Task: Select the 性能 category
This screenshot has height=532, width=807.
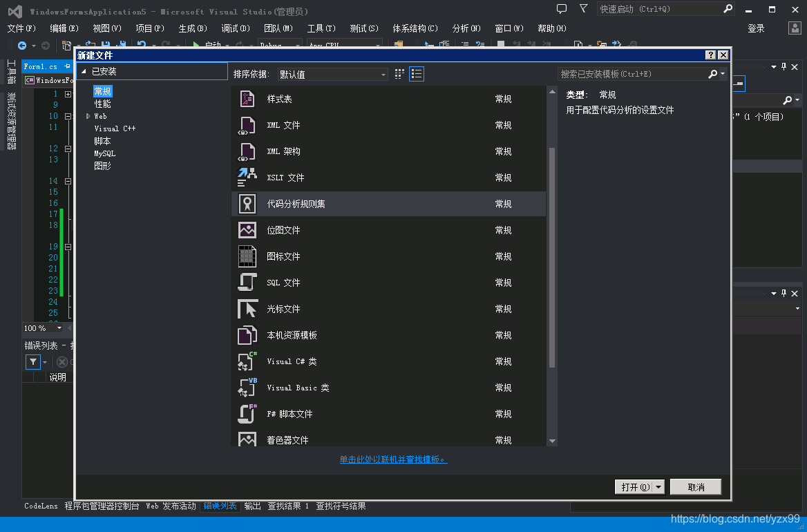Action: [x=102, y=104]
